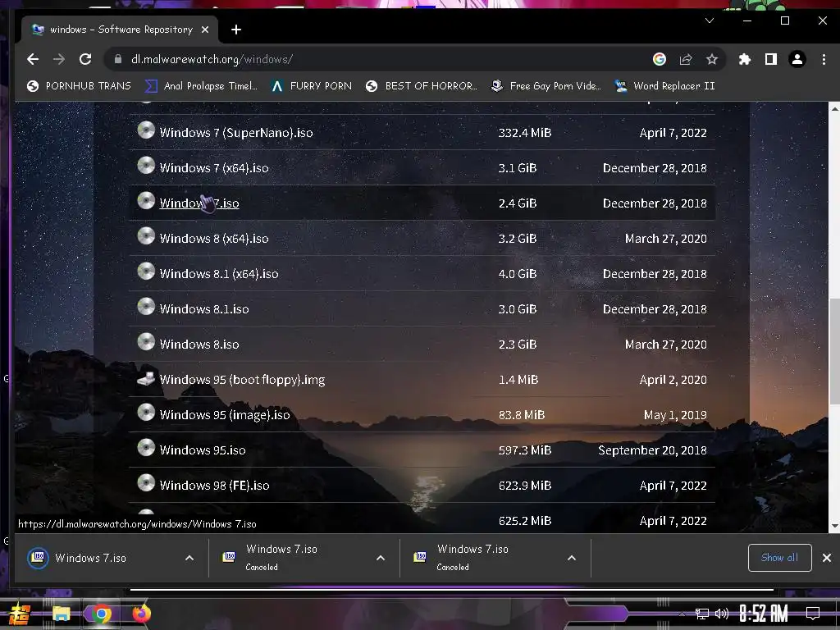Image resolution: width=840 pixels, height=630 pixels.
Task: Click the 1.4 MiB size value
Action: point(518,381)
